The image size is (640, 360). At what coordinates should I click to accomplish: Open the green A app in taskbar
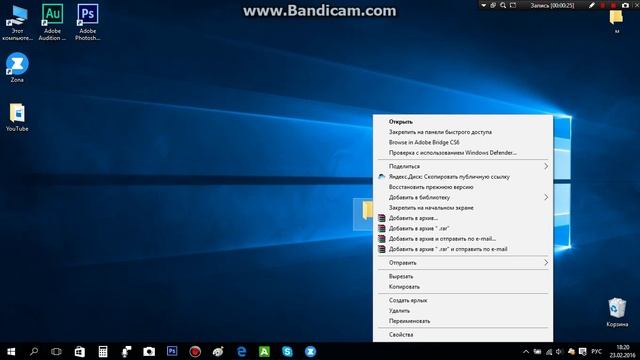pyautogui.click(x=264, y=351)
